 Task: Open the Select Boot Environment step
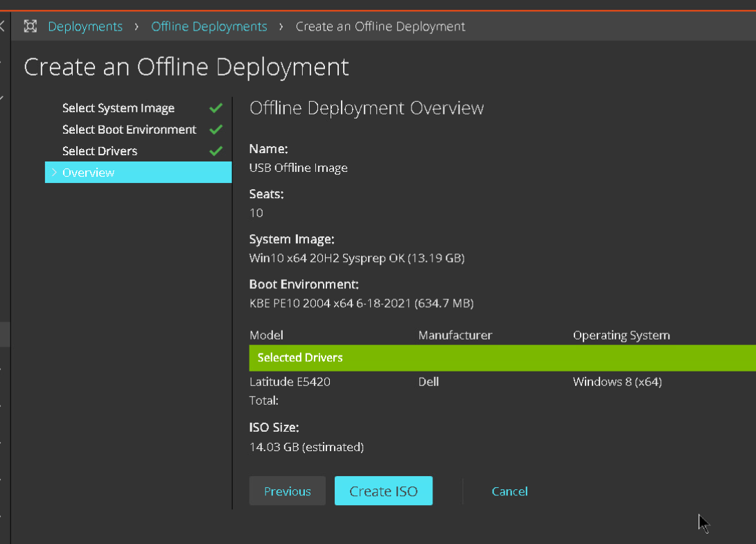click(129, 129)
